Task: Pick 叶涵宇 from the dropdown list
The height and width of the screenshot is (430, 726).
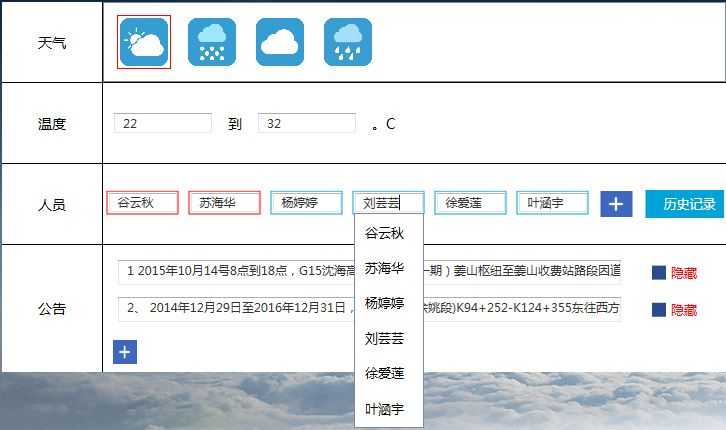Action: (x=385, y=408)
